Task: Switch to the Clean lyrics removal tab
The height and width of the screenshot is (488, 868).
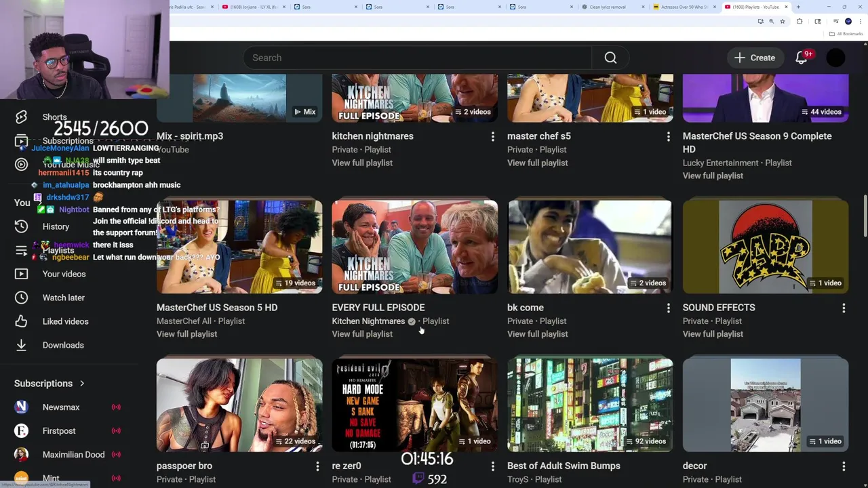Action: click(612, 7)
